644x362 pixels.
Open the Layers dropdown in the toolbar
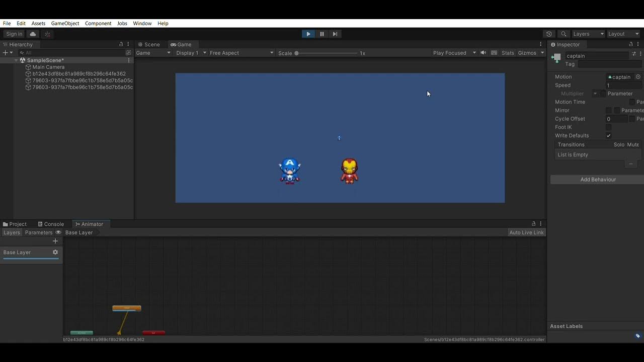pyautogui.click(x=588, y=34)
